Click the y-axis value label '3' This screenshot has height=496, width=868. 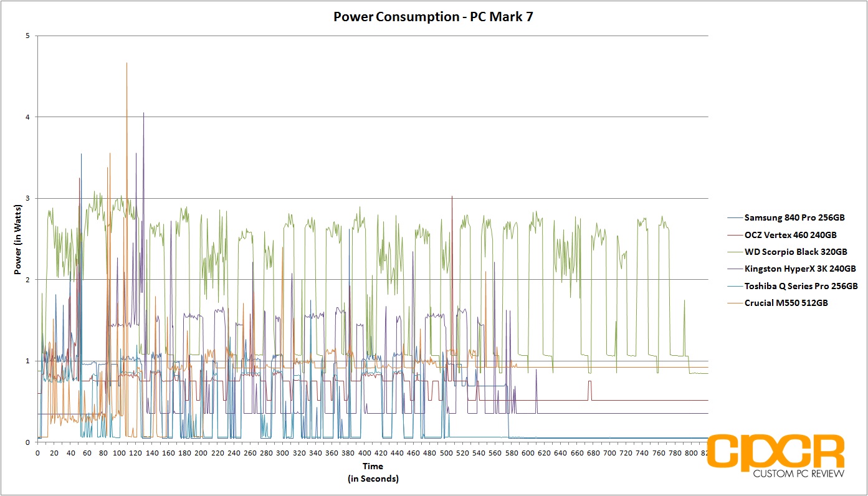click(x=28, y=198)
